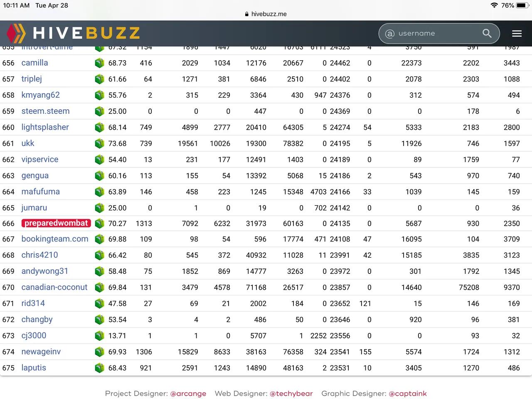Viewport: 532px width, 399px height.
Task: Open the cj3000 profile link
Action: 34,336
